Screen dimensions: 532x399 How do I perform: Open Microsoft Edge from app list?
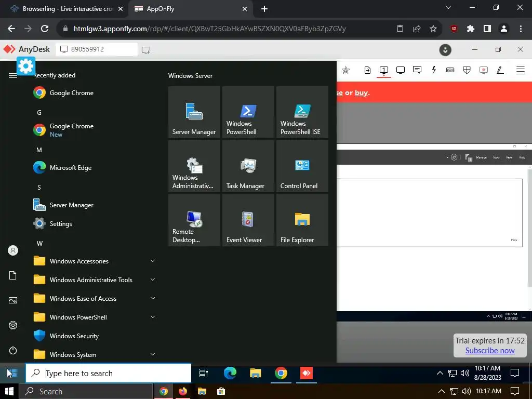coord(95,168)
